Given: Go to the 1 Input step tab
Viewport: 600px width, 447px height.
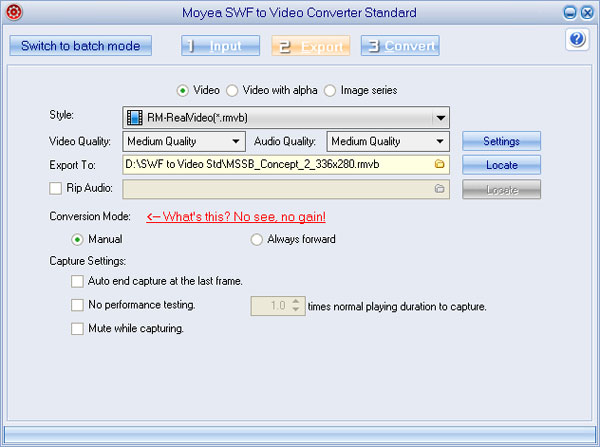Looking at the screenshot, I should 220,46.
